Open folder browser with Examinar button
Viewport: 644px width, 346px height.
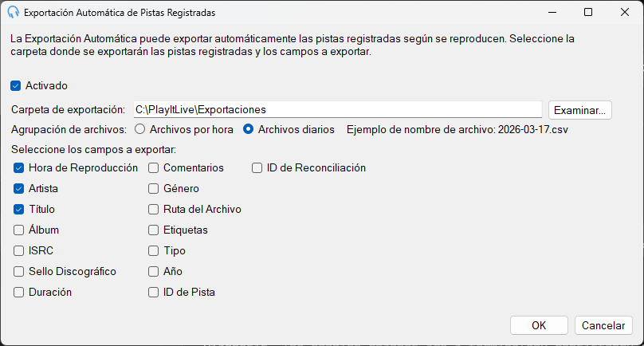[x=580, y=110]
